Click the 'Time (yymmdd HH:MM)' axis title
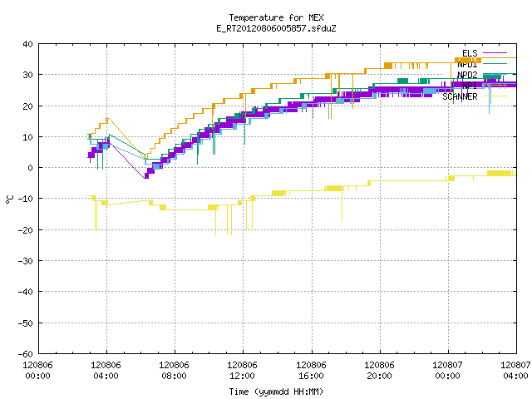The height and width of the screenshot is (399, 532). (x=276, y=392)
